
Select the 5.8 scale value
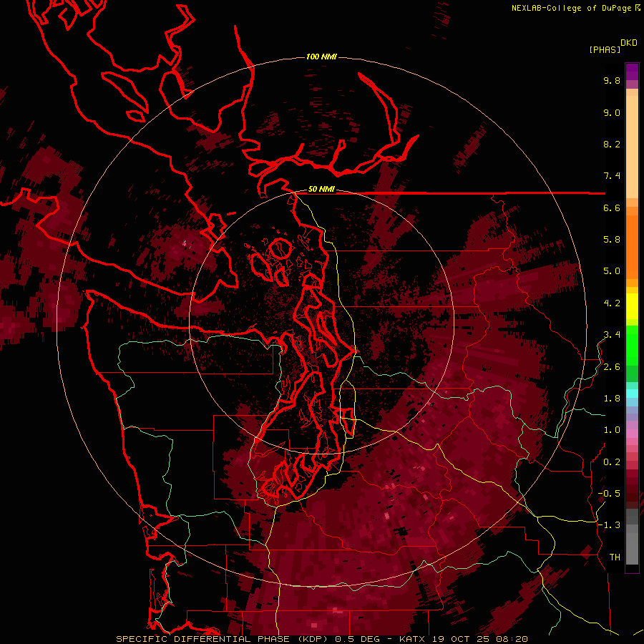[612, 240]
